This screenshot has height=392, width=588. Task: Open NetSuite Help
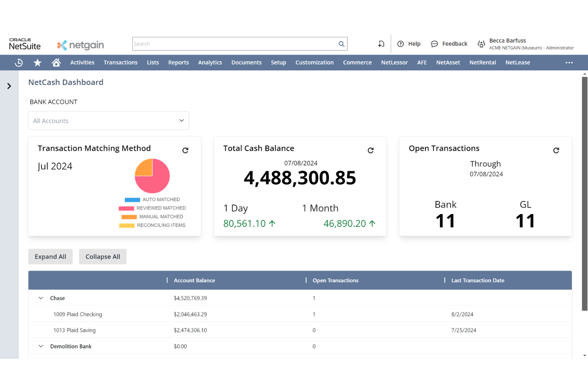409,44
